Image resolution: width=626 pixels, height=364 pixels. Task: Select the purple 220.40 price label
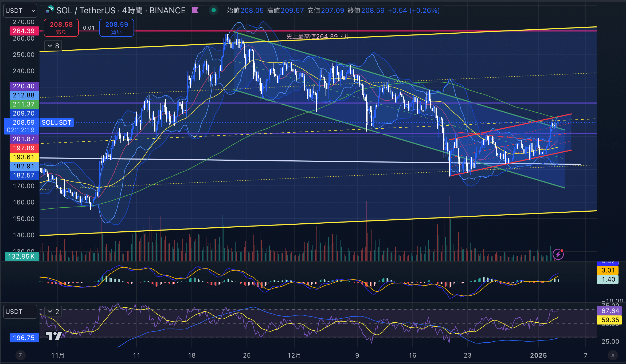pos(24,86)
